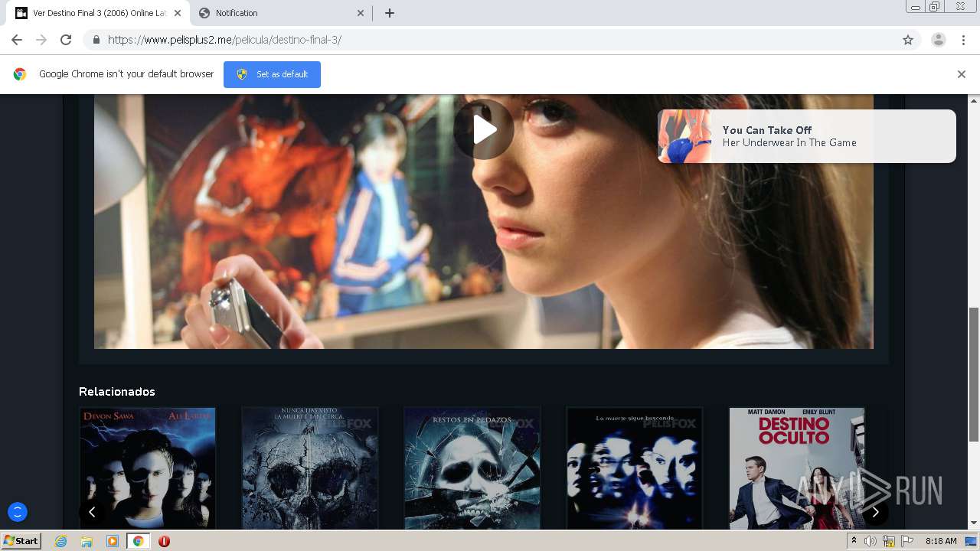Open the Chrome three-dot menu
This screenshot has width=980, height=551.
click(x=963, y=40)
